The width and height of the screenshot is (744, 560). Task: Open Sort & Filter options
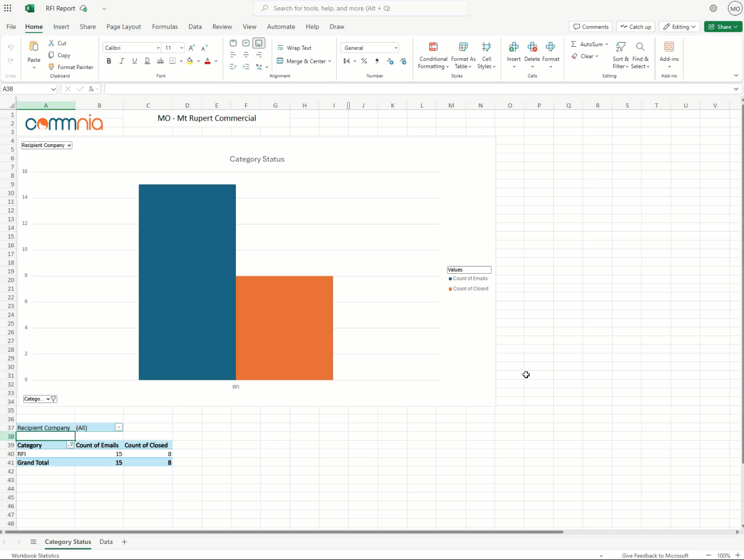coord(620,55)
